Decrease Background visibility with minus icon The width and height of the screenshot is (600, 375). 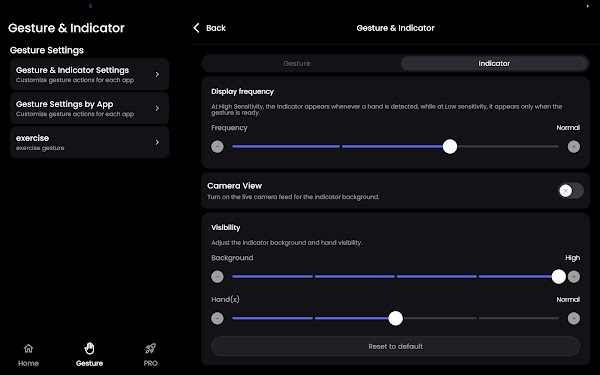pos(217,277)
